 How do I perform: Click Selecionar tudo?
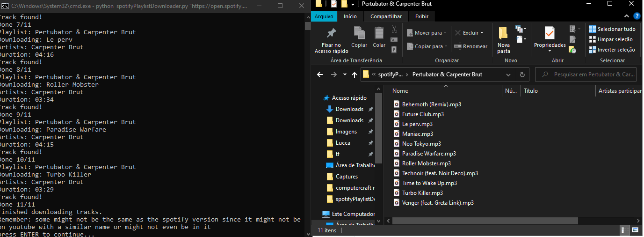(x=612, y=29)
